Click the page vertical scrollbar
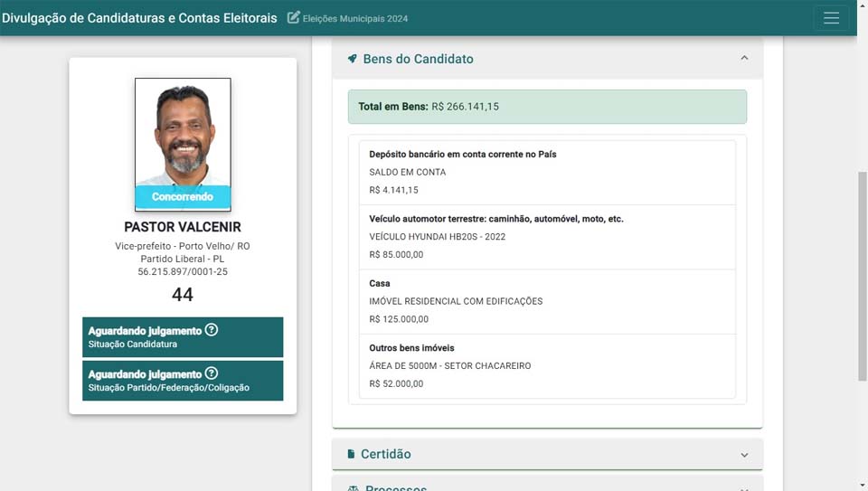868x491 pixels. (x=862, y=271)
